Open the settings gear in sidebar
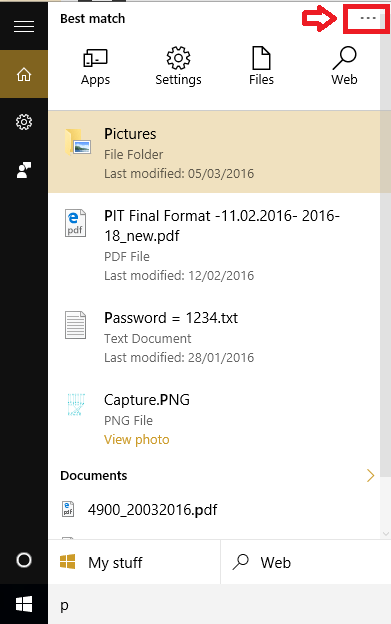 coord(24,122)
